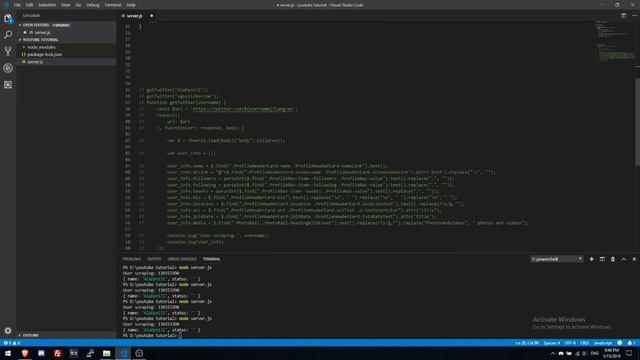Change file encoding UTF-8
The width and height of the screenshot is (640, 360).
[570, 343]
